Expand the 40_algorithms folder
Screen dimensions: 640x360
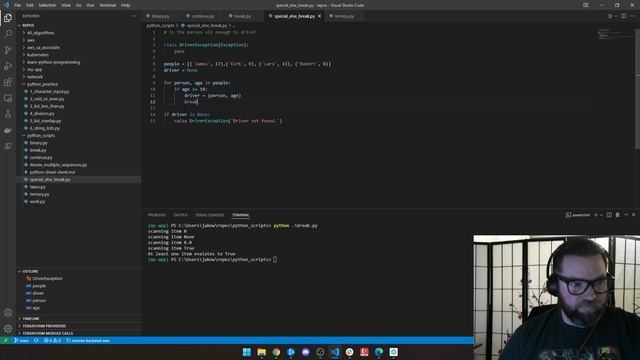coord(40,33)
